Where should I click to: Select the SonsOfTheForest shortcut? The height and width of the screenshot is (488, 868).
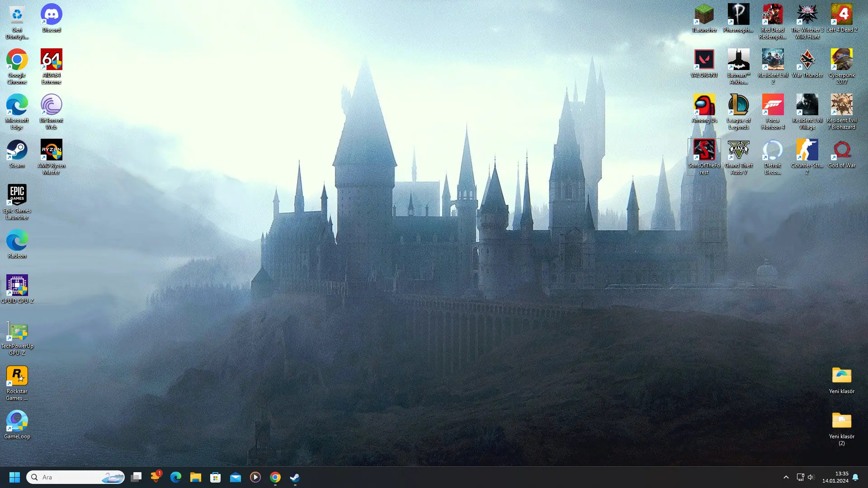(x=704, y=157)
